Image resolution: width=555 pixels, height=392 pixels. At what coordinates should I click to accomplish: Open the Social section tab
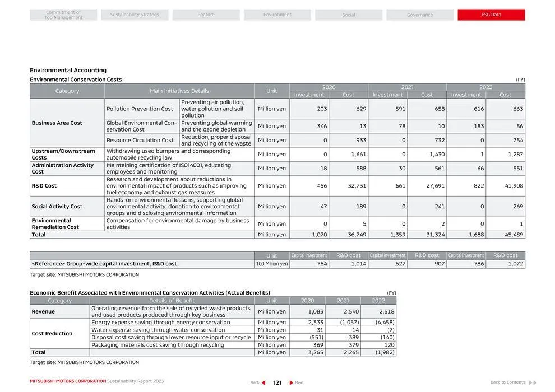[348, 15]
